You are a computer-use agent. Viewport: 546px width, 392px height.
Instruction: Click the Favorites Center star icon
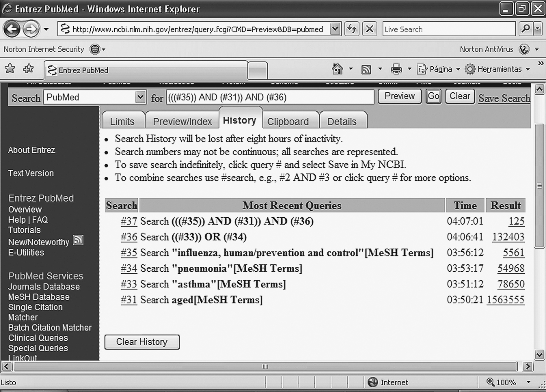[x=10, y=69]
